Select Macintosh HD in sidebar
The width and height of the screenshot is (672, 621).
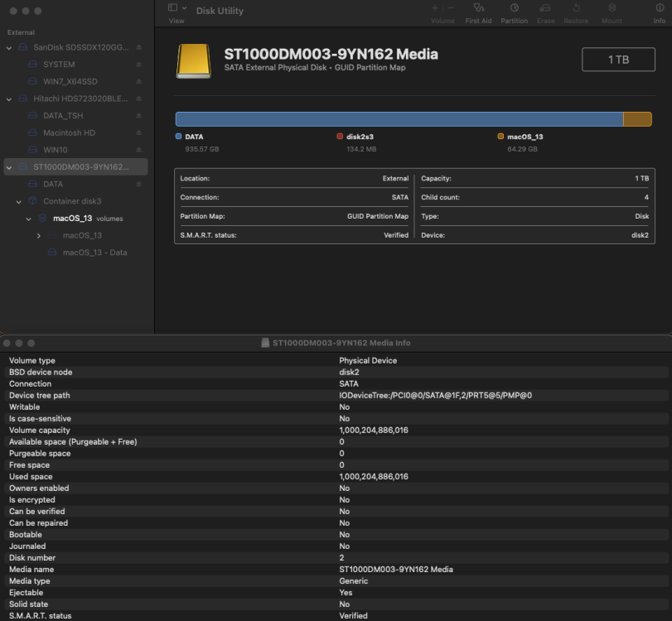tap(76, 132)
